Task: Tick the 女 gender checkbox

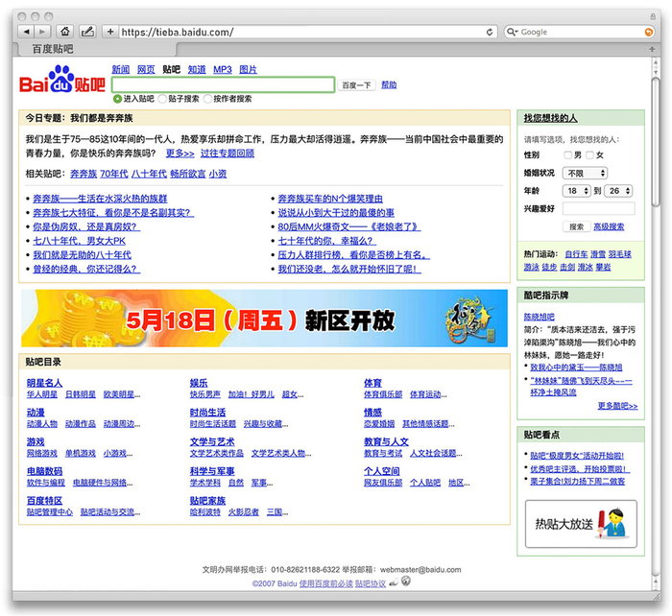Action: tap(591, 154)
